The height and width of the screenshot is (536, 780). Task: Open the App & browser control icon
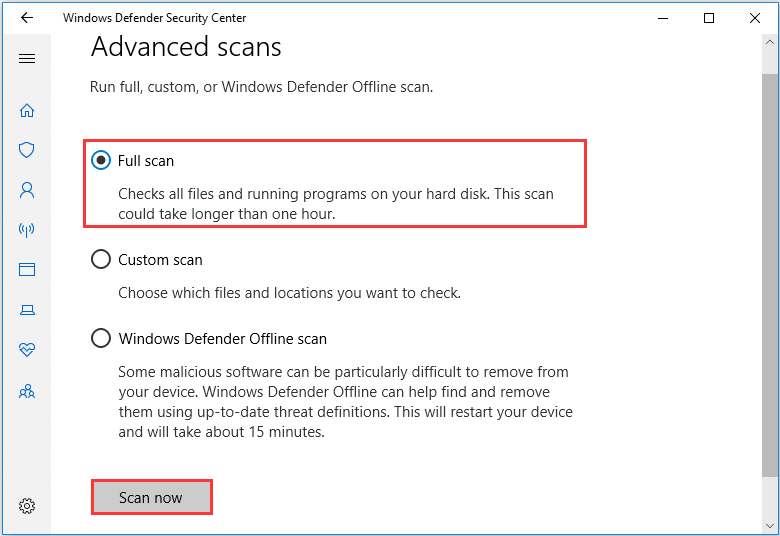pyautogui.click(x=27, y=270)
